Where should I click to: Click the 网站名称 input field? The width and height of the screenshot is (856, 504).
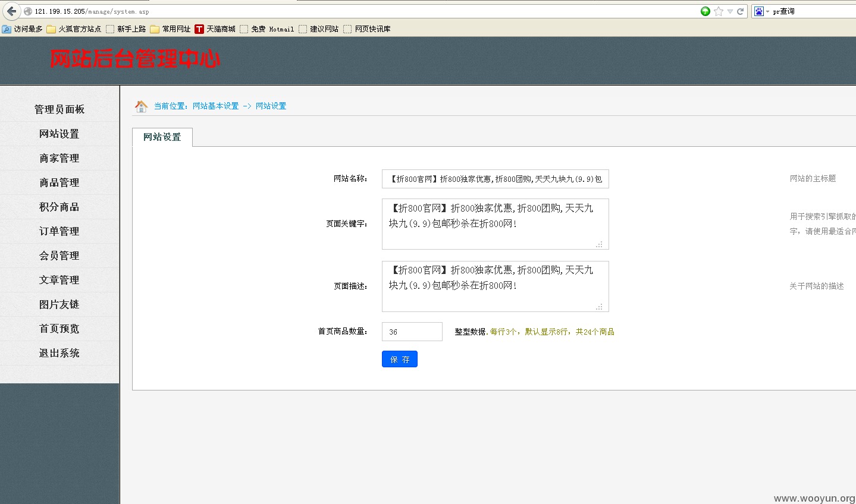click(495, 179)
